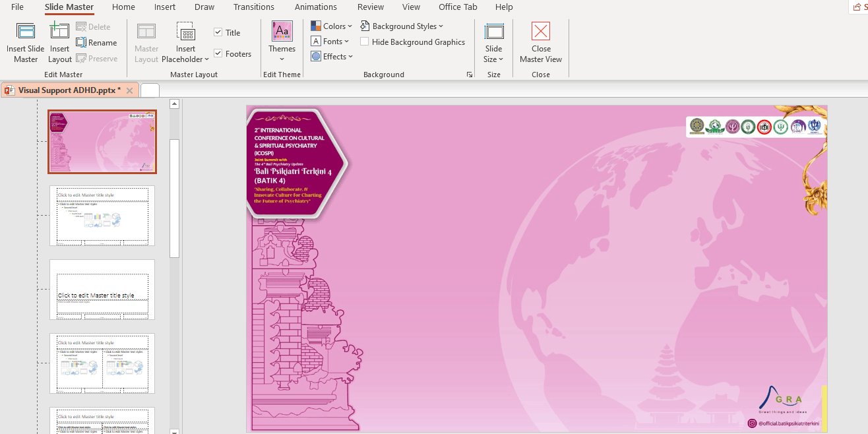The width and height of the screenshot is (868, 434).
Task: Switch to the Review tab
Action: (x=371, y=7)
